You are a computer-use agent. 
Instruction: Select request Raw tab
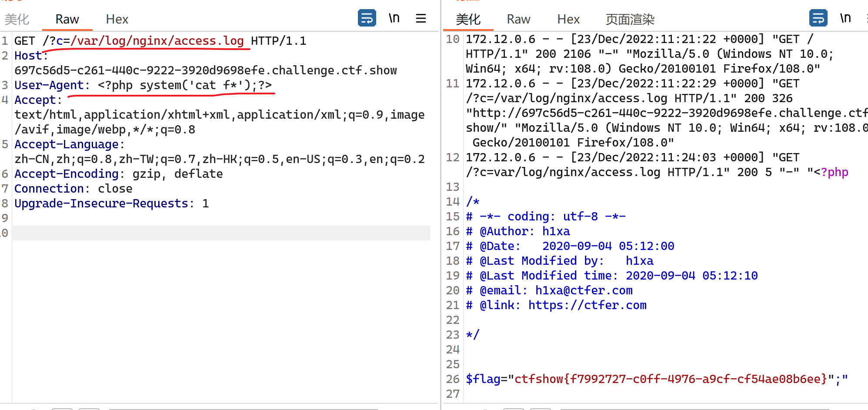67,19
